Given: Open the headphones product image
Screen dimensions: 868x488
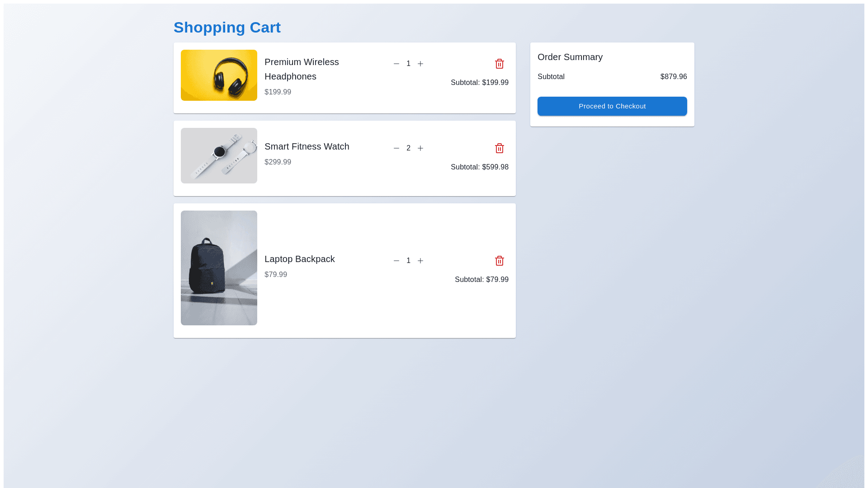Looking at the screenshot, I should point(219,75).
